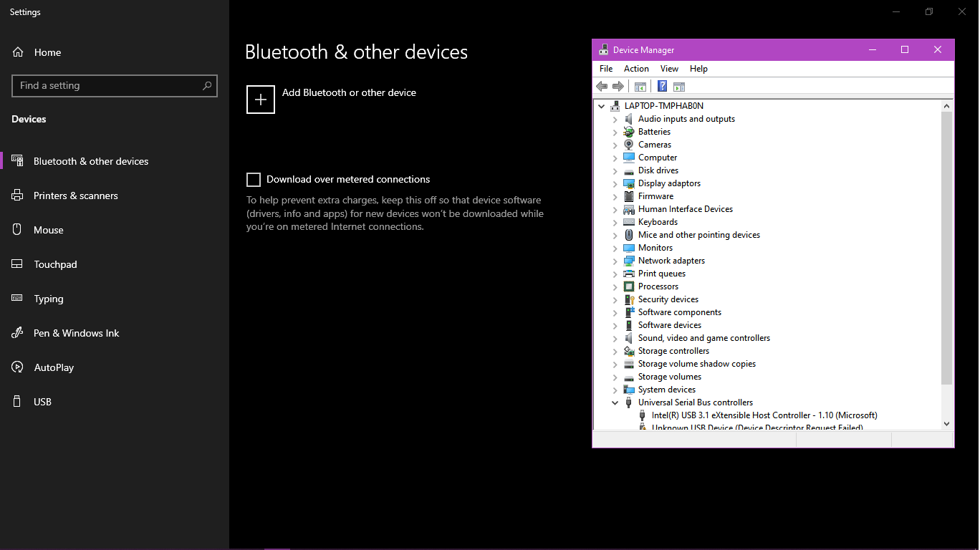The width and height of the screenshot is (980, 550).
Task: Open the Action menu in Device Manager
Action: pyautogui.click(x=635, y=68)
